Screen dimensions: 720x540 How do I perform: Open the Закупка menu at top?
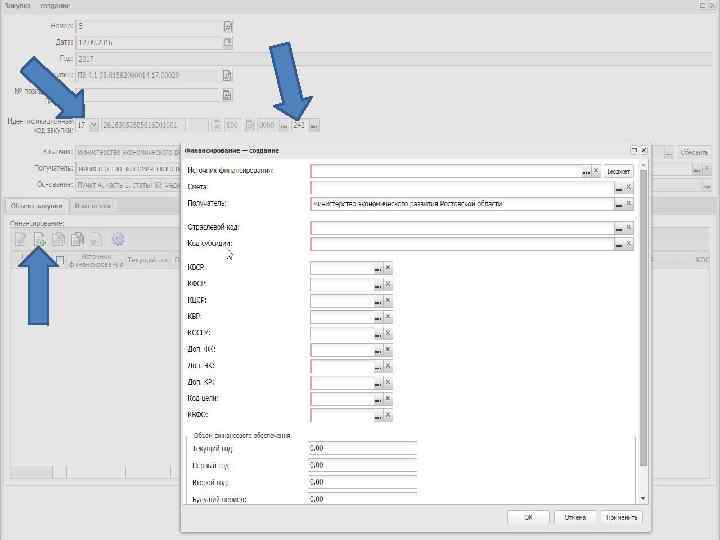pyautogui.click(x=17, y=6)
